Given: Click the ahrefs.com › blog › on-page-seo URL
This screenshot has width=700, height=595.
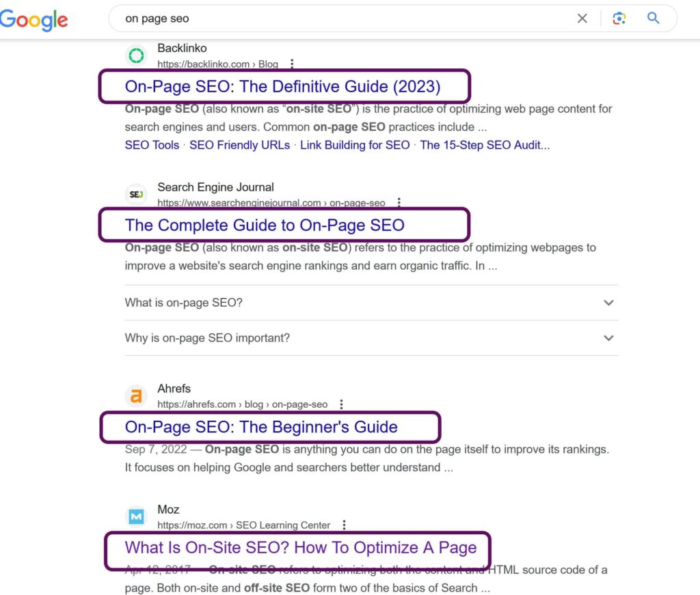Looking at the screenshot, I should point(243,404).
